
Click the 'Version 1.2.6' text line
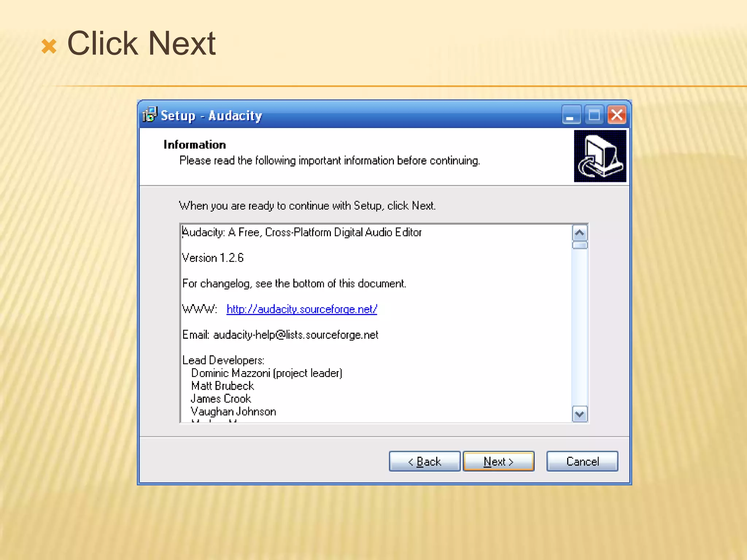(x=213, y=258)
